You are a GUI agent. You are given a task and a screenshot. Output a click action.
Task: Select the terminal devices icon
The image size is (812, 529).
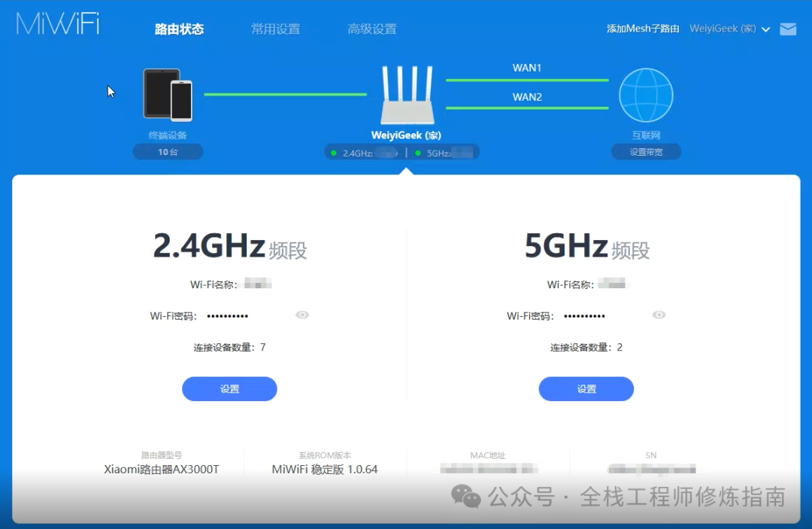pyautogui.click(x=168, y=95)
